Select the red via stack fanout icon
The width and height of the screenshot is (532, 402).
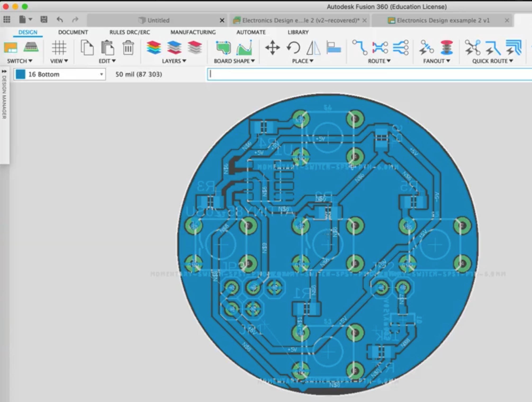coord(447,48)
